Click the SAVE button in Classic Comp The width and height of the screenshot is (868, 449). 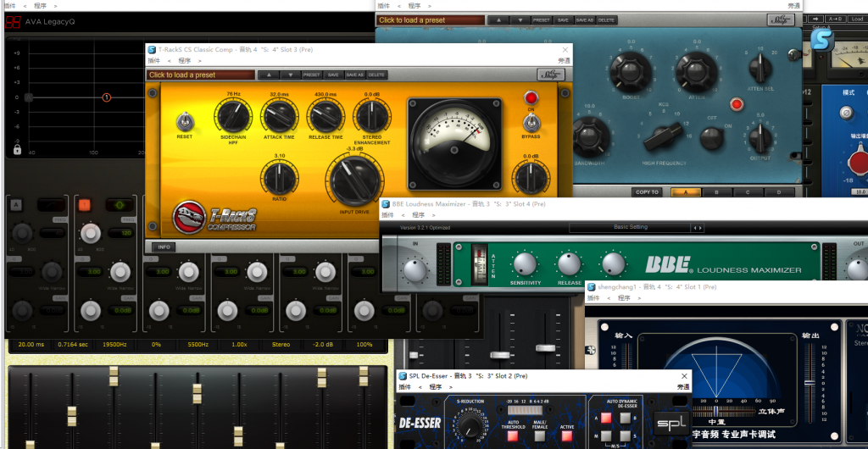[x=332, y=75]
